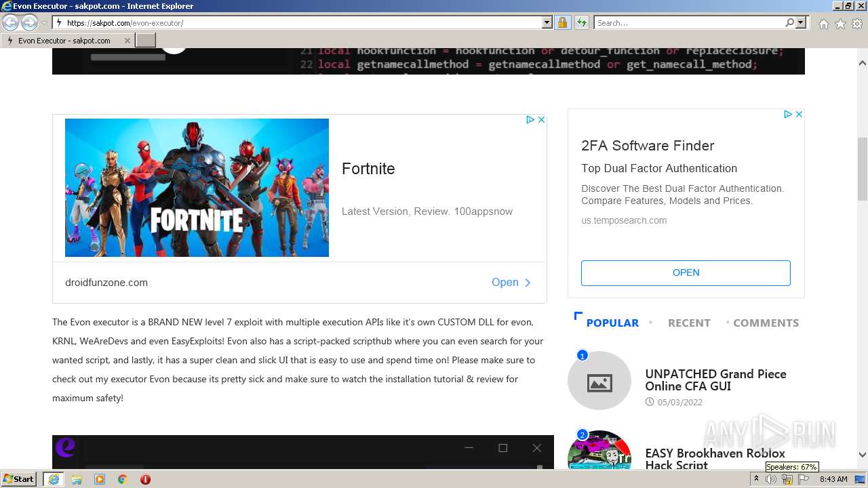This screenshot has width=868, height=488.
Task: Switch to the RECENT tab
Action: (x=689, y=323)
